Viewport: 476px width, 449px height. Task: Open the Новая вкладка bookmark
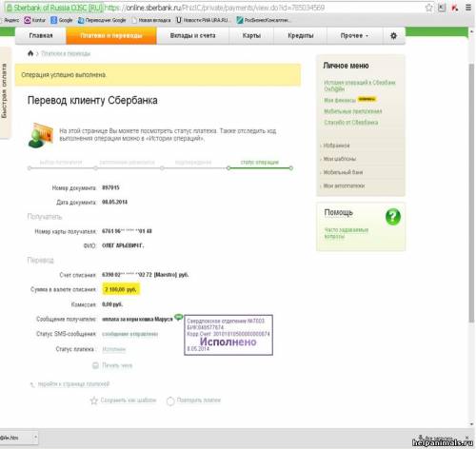pos(151,20)
